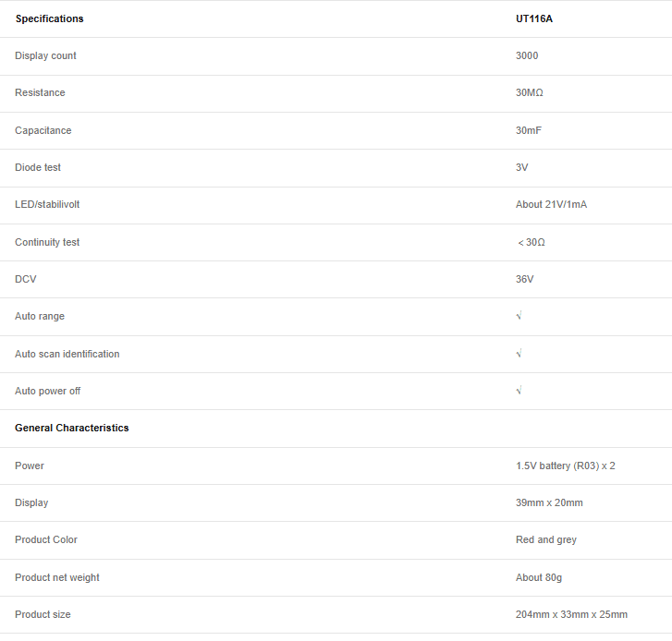The image size is (672, 641).
Task: Click the Specifications header label
Action: (x=49, y=18)
